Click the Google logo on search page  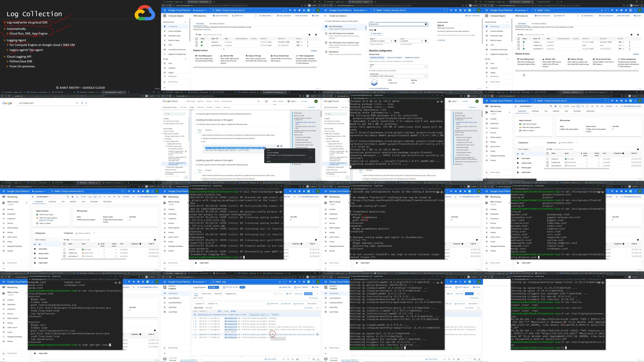click(x=7, y=103)
